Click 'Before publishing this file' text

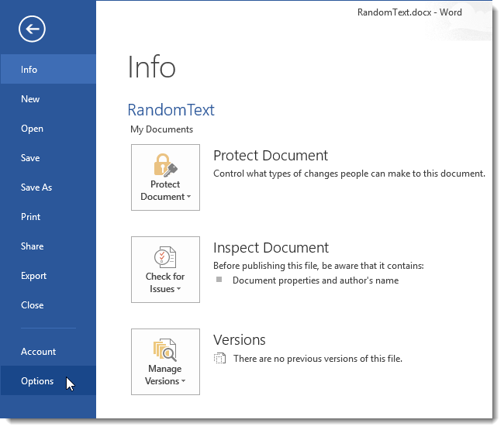[x=319, y=266]
